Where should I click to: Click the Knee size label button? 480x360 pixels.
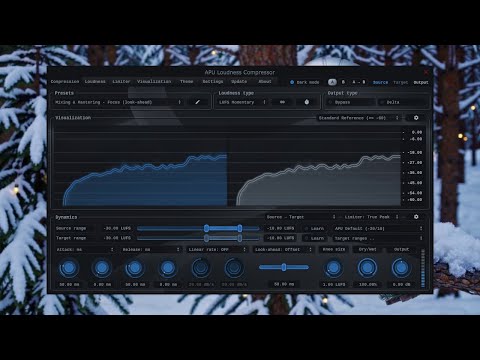pos(334,249)
